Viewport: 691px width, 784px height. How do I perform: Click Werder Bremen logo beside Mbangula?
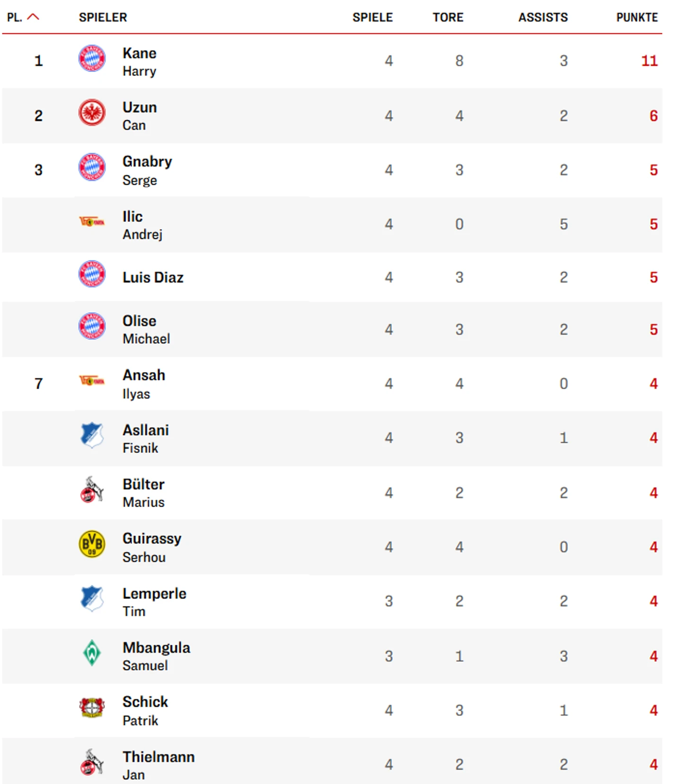tap(92, 653)
